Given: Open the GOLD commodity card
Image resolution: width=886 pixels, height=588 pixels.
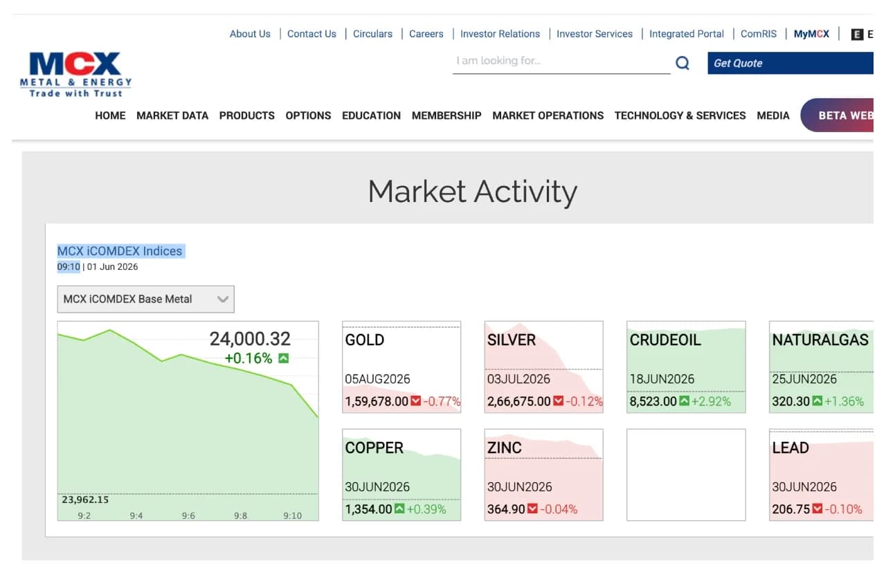Looking at the screenshot, I should pos(401,367).
